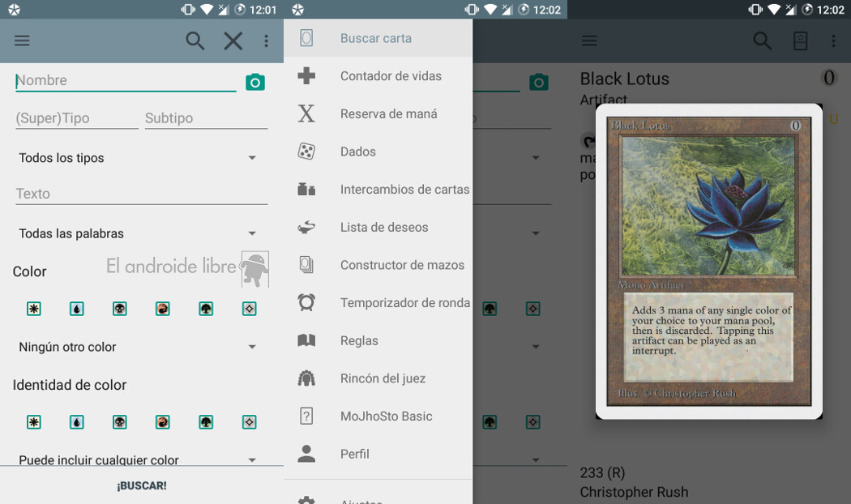Toggle black mana in Color row

coord(120,309)
